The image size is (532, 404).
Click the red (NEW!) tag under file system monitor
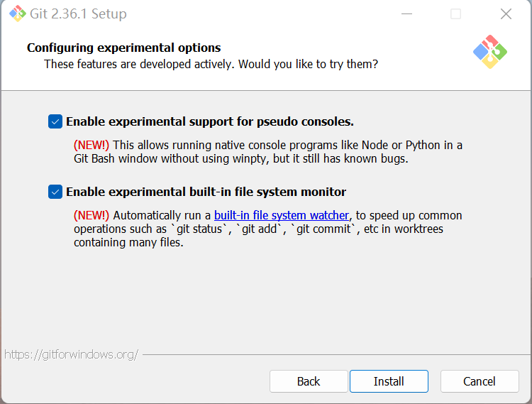pos(92,215)
